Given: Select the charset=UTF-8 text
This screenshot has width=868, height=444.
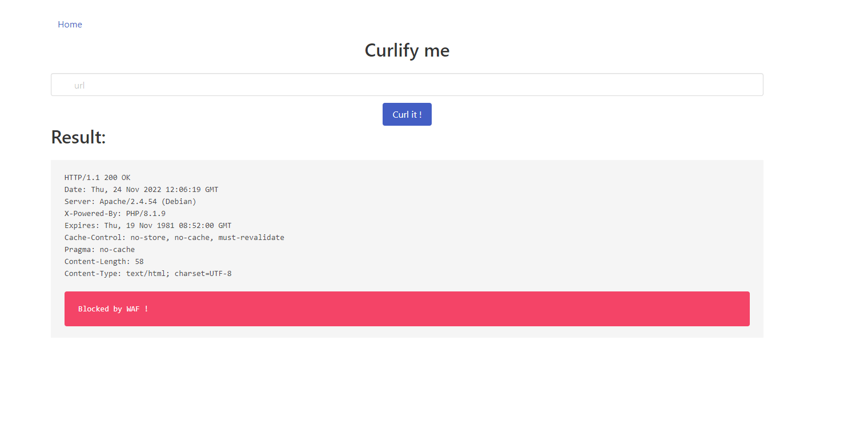Looking at the screenshot, I should pos(203,274).
